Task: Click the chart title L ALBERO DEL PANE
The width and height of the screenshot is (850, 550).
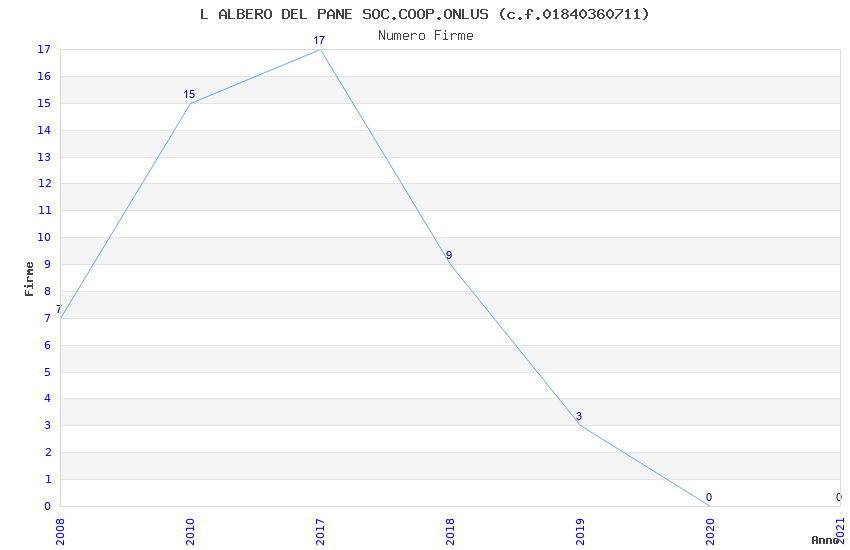Action: pos(424,14)
